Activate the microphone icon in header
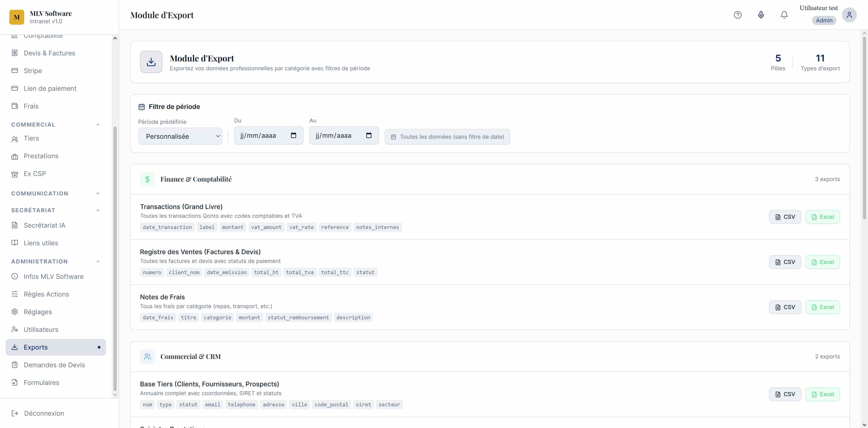This screenshot has width=868, height=428. coord(761,15)
